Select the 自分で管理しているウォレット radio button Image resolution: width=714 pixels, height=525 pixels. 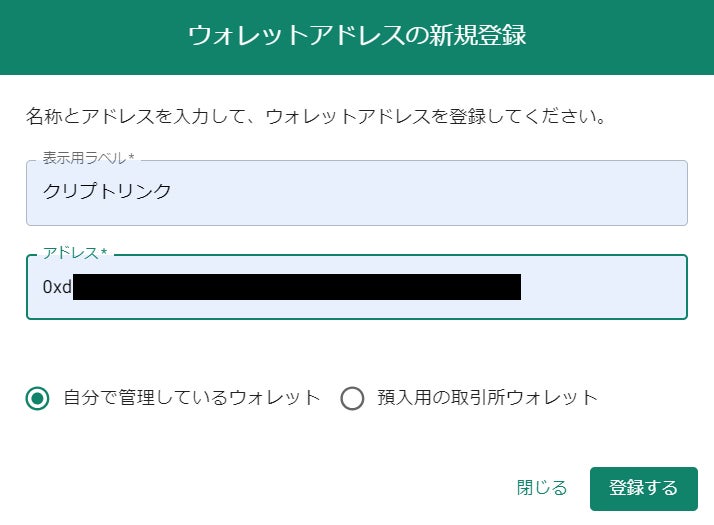[x=38, y=398]
